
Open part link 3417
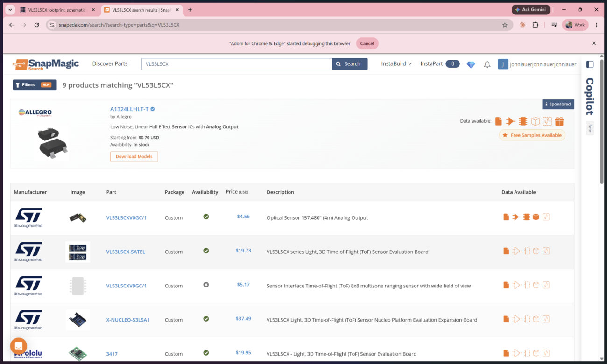click(x=112, y=354)
